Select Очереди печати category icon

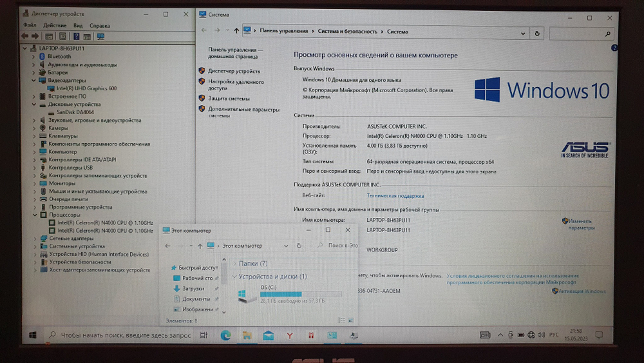coord(43,199)
